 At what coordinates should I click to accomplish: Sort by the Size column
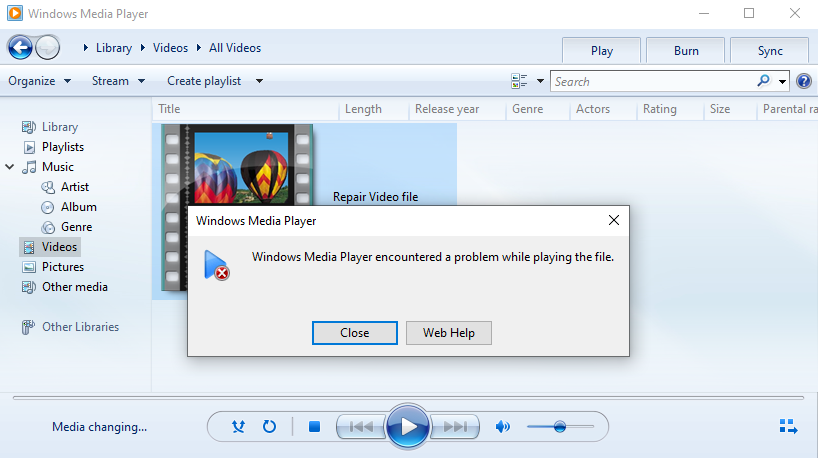point(730,109)
